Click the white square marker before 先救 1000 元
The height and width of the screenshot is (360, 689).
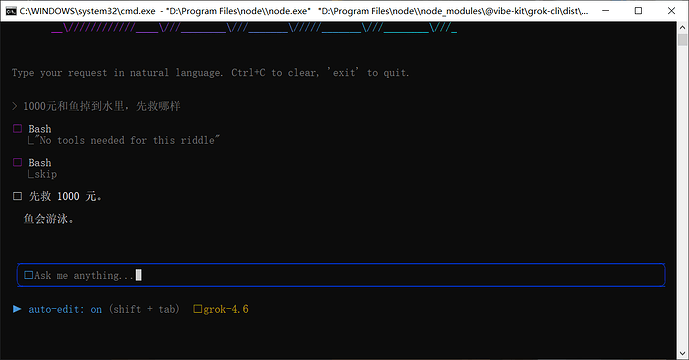(18, 196)
